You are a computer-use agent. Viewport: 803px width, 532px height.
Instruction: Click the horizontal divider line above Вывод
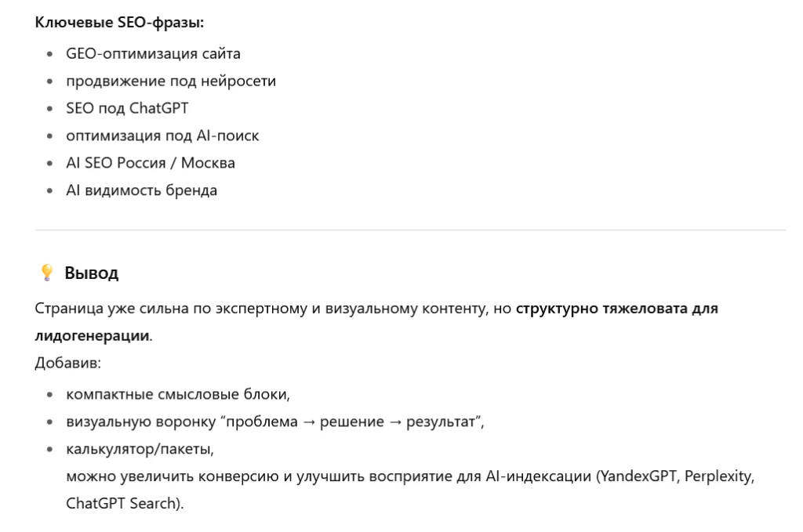click(410, 230)
